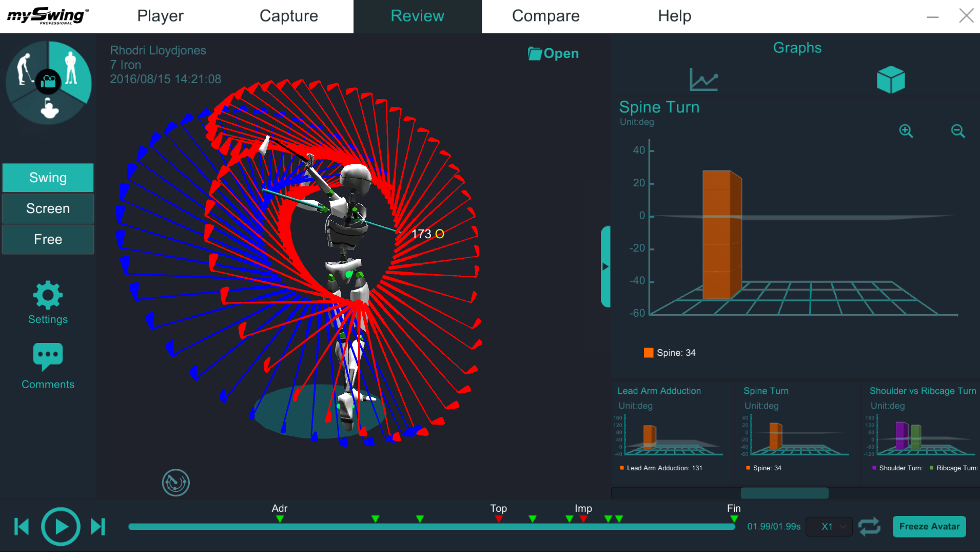The width and height of the screenshot is (980, 555).
Task: Jump to the Imp timeline marker
Action: click(583, 519)
